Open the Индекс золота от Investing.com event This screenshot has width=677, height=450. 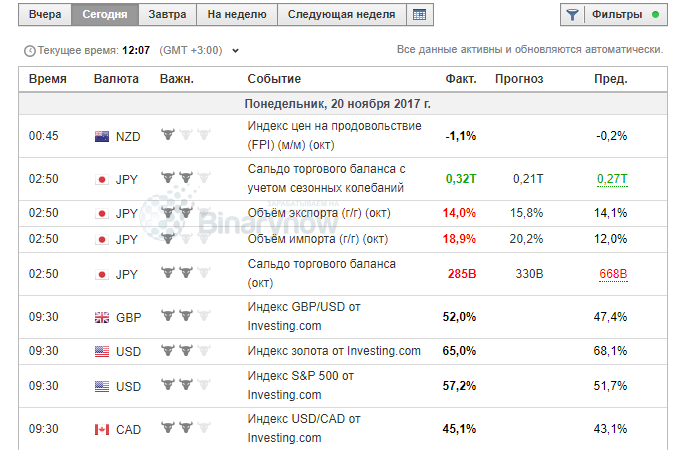click(334, 351)
